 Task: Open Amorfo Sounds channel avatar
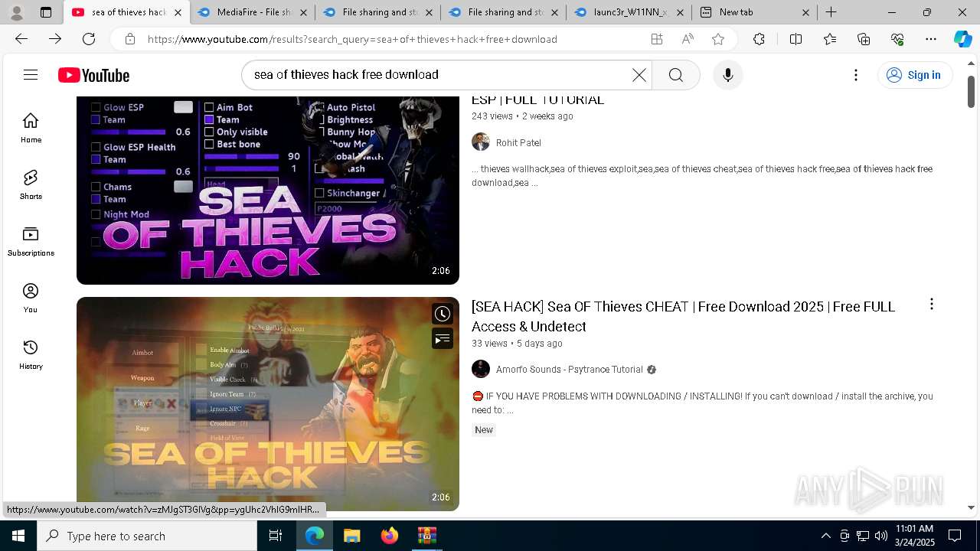(481, 369)
